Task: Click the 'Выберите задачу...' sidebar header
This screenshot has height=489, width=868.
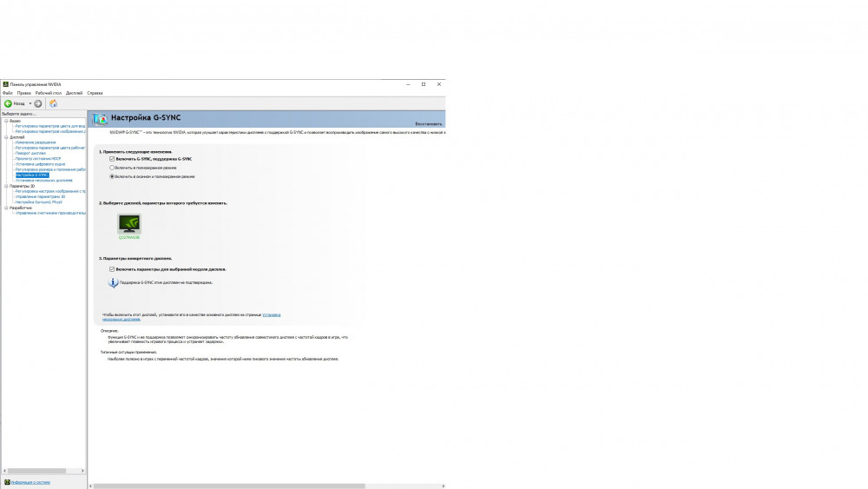Action: pyautogui.click(x=19, y=114)
